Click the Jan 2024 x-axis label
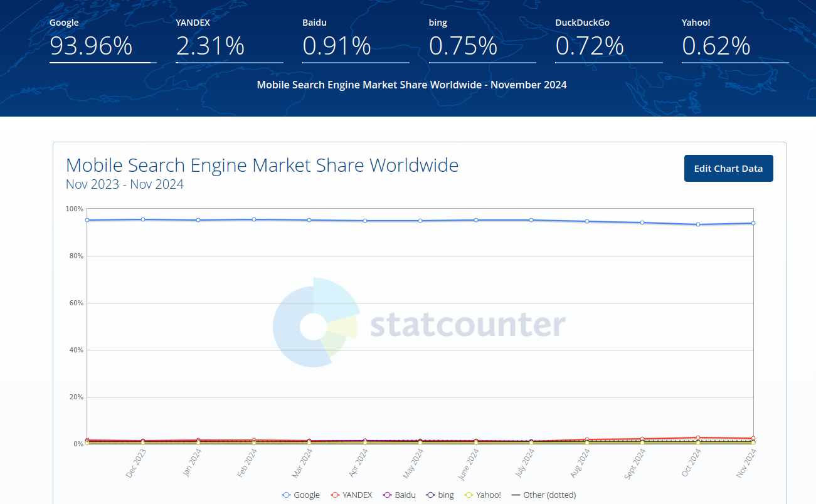Viewport: 816px width, 504px height. (x=191, y=463)
